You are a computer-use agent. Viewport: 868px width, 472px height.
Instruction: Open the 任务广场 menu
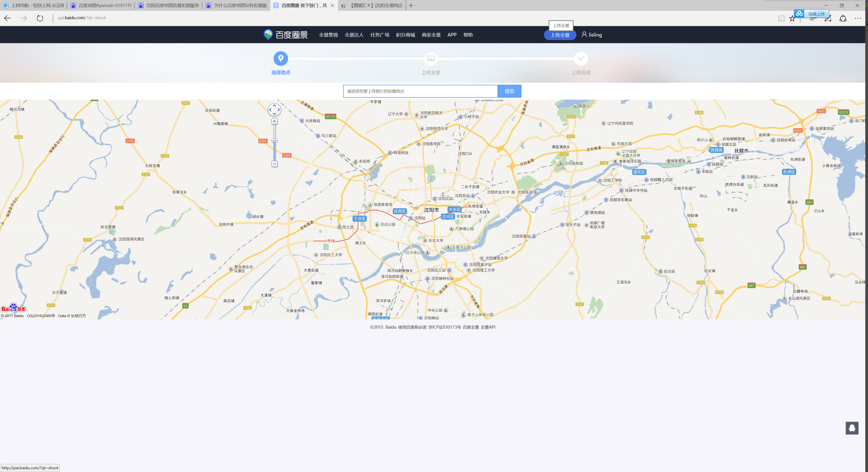coord(380,35)
